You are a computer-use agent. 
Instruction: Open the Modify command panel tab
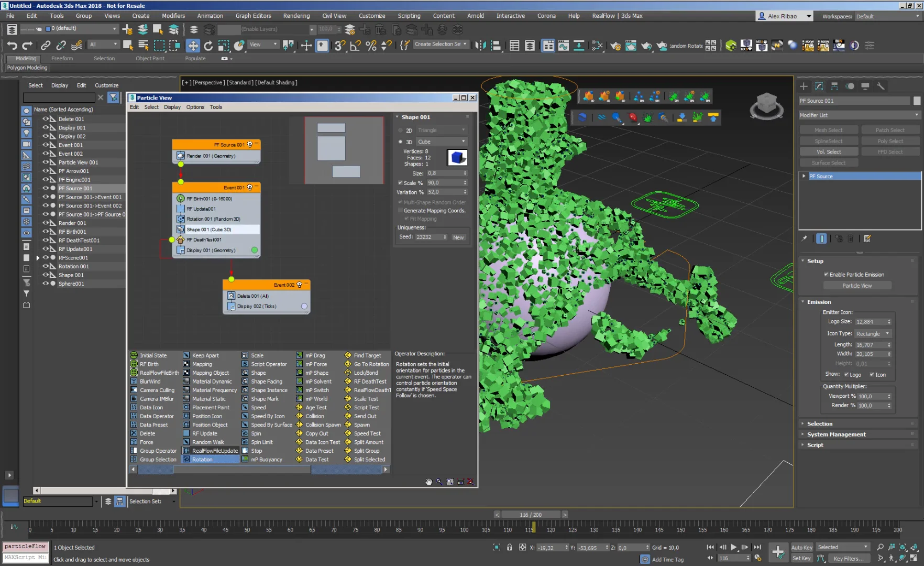coord(819,86)
